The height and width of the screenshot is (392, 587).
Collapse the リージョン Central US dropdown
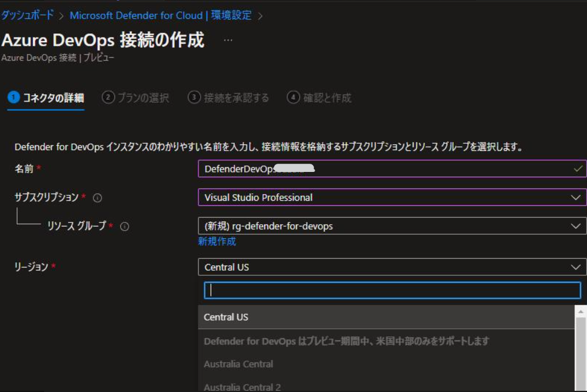tap(392, 267)
